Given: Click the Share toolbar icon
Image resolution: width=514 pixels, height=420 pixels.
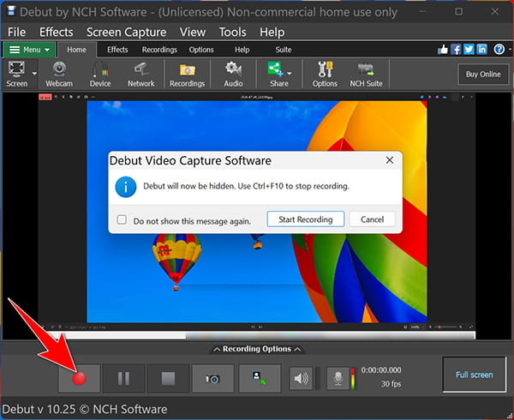Looking at the screenshot, I should pyautogui.click(x=277, y=74).
